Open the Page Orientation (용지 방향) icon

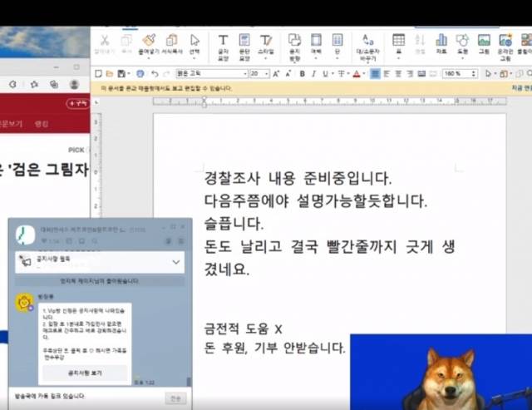(294, 40)
